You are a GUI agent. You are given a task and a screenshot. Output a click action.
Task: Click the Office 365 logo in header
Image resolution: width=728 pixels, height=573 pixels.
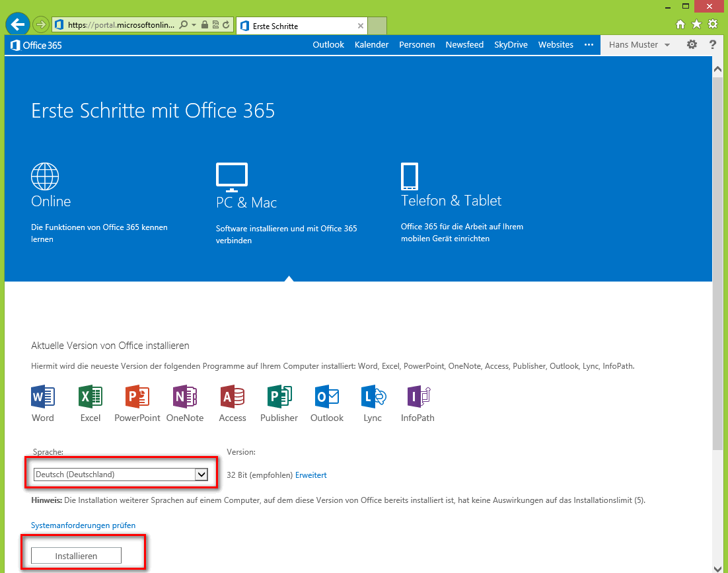coord(36,45)
